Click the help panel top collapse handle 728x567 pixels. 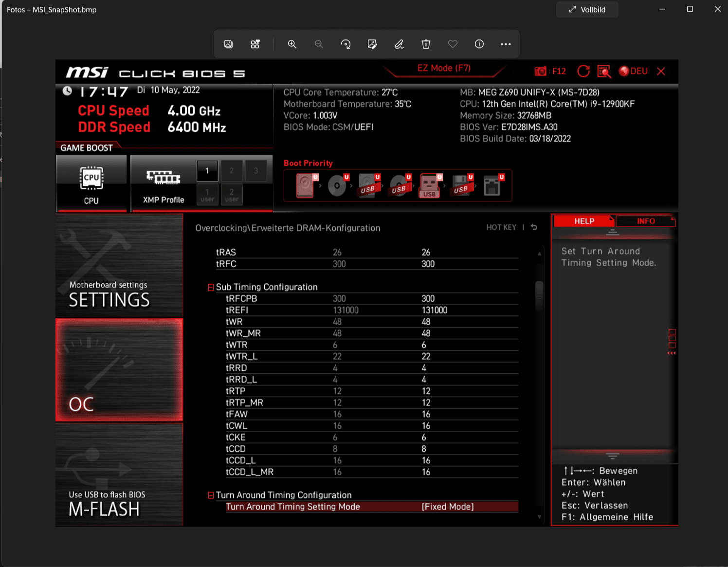tap(612, 233)
